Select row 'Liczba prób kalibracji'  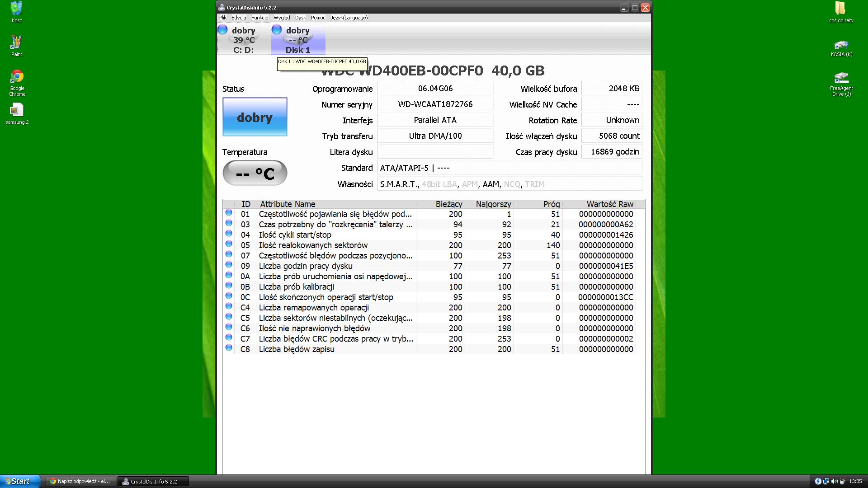tap(429, 287)
